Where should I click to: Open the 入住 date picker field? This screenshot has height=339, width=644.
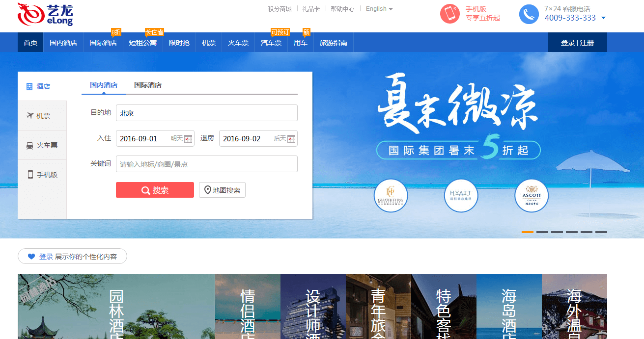tap(145, 138)
